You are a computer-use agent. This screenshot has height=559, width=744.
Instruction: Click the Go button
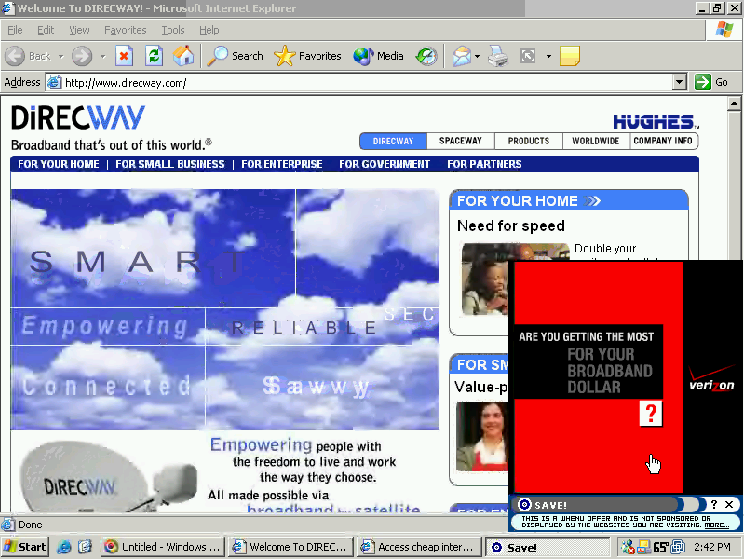click(712, 82)
